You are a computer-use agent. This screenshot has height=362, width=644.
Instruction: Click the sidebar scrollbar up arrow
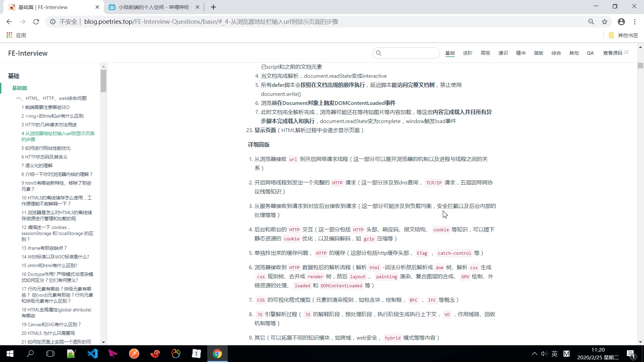pos(103,66)
